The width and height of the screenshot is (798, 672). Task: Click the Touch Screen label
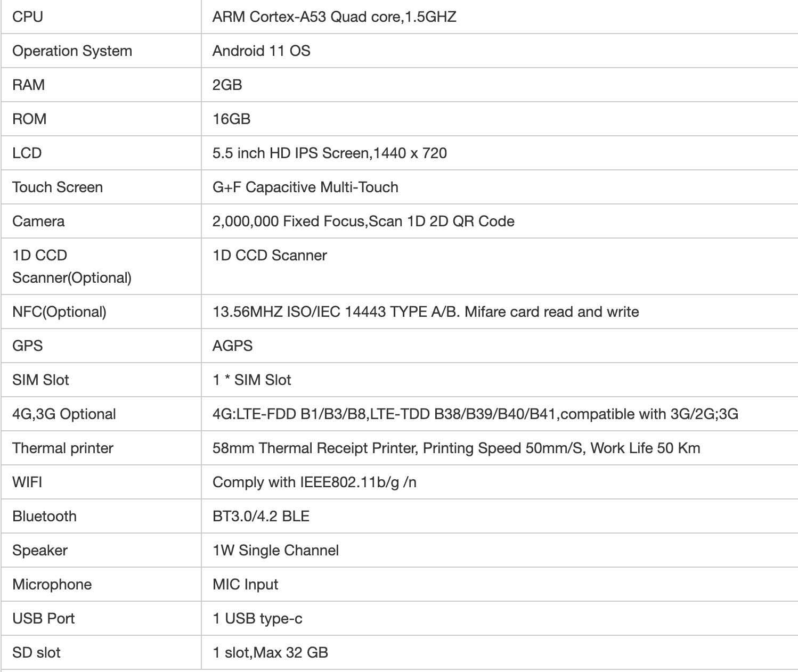[58, 187]
